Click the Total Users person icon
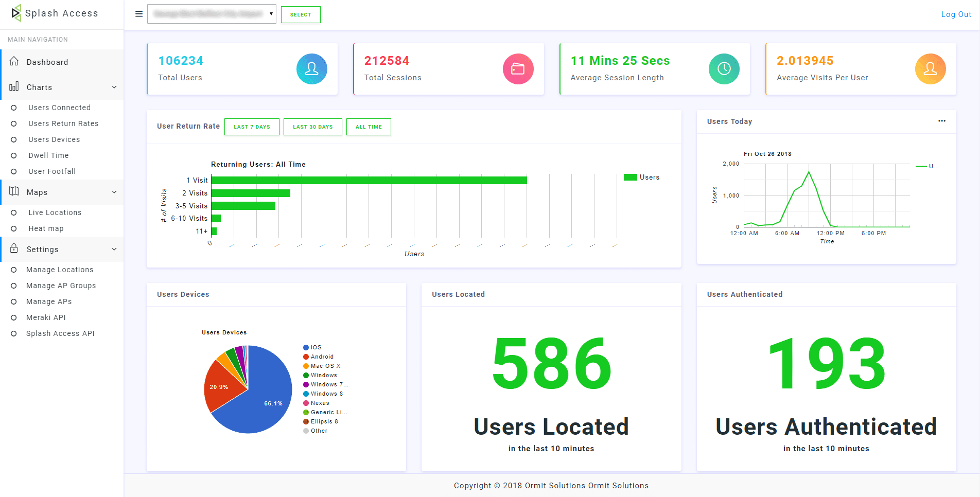The width and height of the screenshot is (980, 497). click(311, 68)
